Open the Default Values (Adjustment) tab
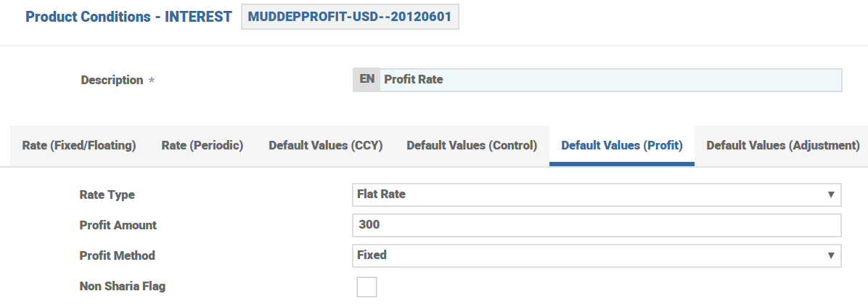868x307 pixels. pyautogui.click(x=783, y=145)
